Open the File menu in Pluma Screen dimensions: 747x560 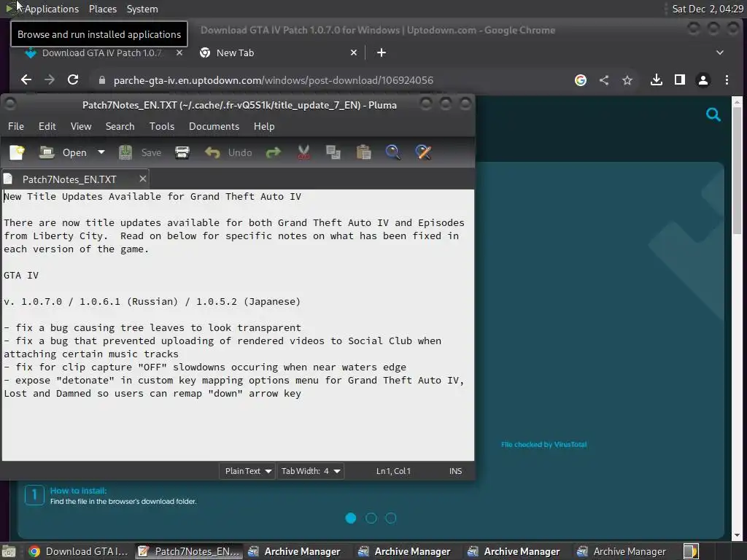tap(16, 126)
